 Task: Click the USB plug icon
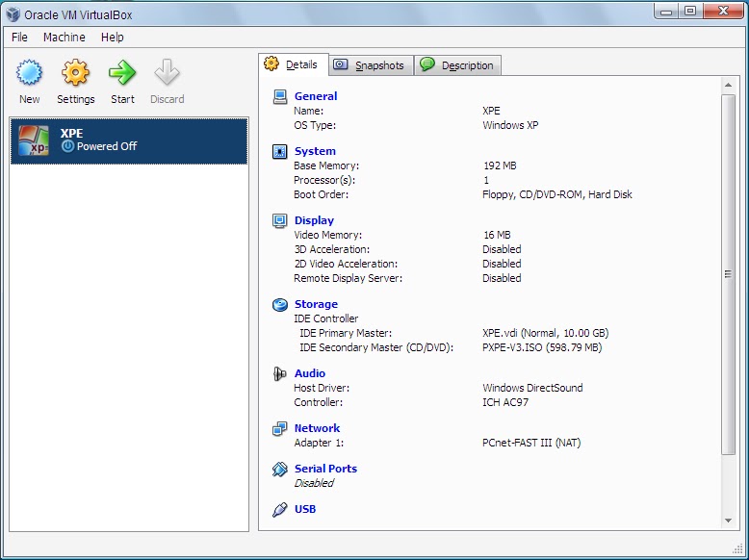pyautogui.click(x=280, y=509)
